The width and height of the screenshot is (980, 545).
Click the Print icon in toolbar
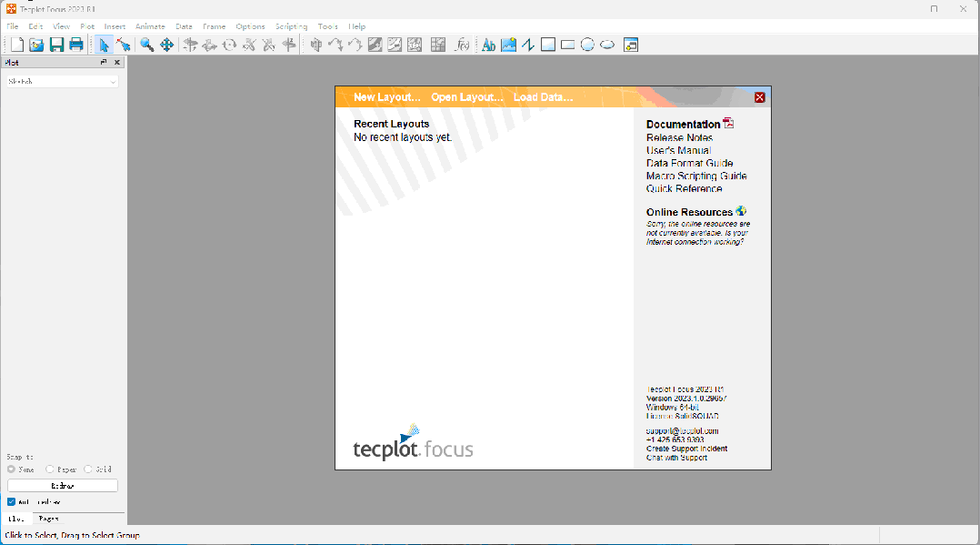click(76, 45)
